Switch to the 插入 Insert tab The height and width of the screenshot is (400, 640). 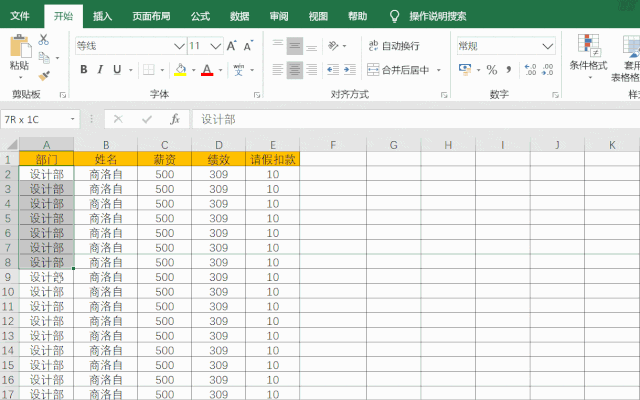click(102, 16)
